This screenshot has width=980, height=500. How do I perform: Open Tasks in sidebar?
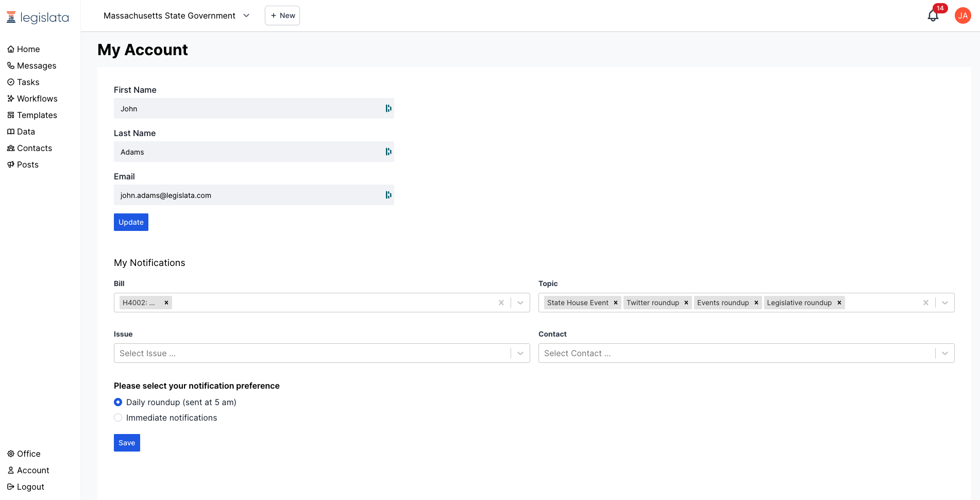click(x=24, y=82)
